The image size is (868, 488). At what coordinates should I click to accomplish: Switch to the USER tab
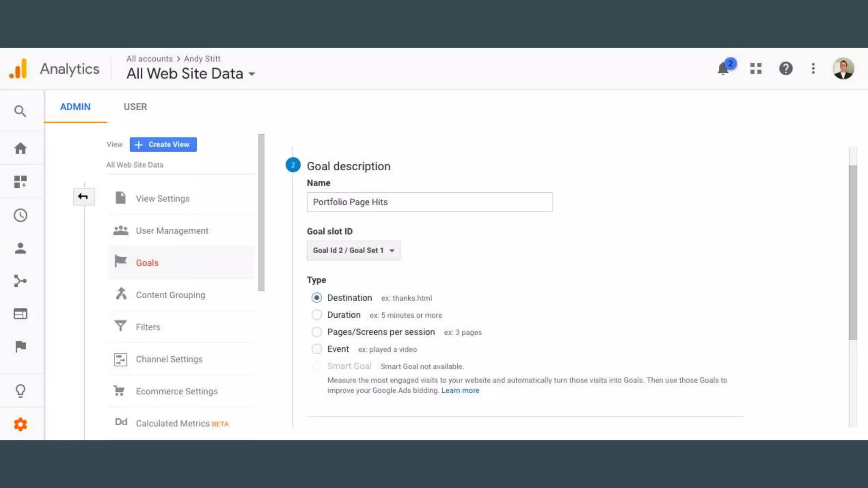[x=135, y=107]
